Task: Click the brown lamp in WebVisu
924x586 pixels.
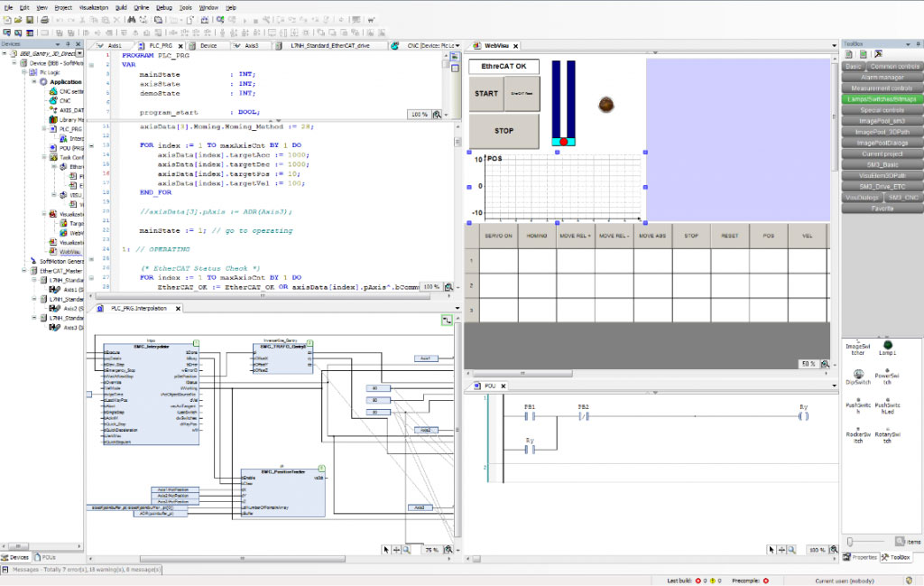Action: point(605,105)
